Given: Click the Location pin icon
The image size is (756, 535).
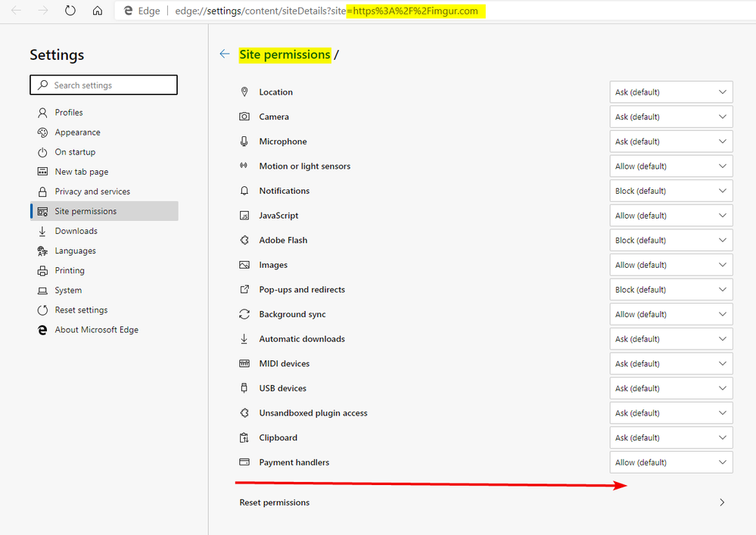Looking at the screenshot, I should pyautogui.click(x=244, y=92).
